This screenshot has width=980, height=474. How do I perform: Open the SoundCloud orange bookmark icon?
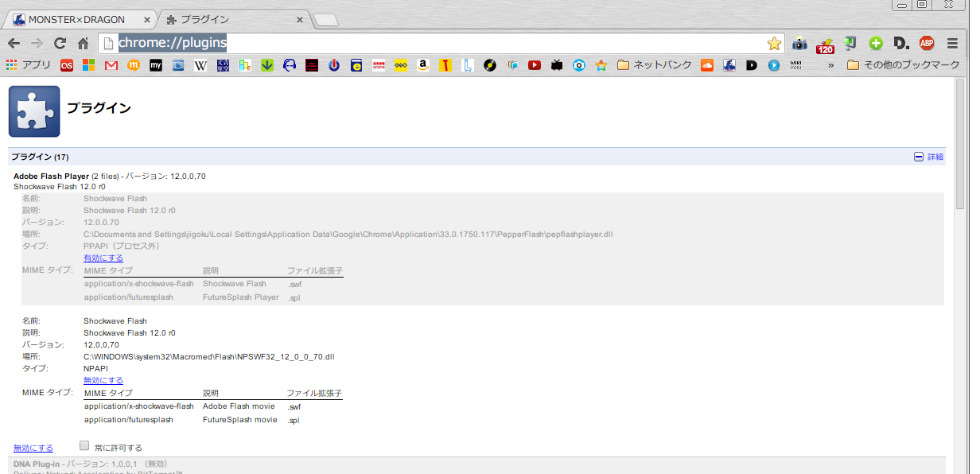(x=706, y=65)
